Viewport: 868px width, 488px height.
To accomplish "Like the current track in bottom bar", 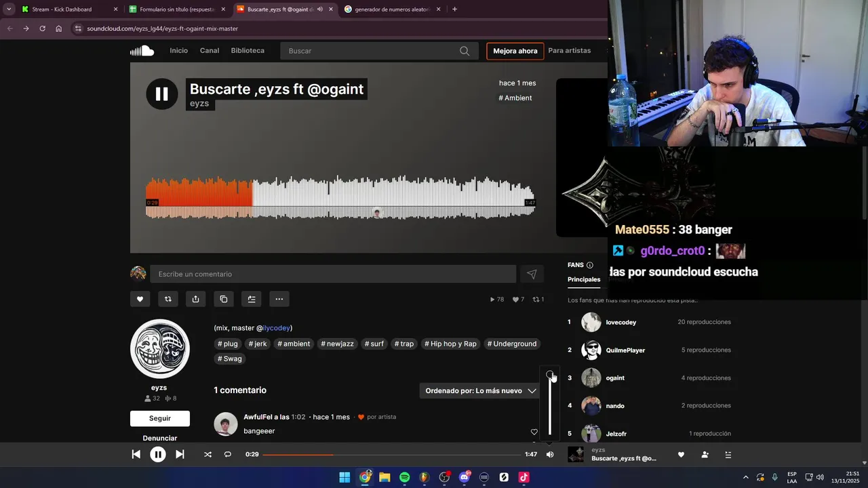I will coord(681,455).
